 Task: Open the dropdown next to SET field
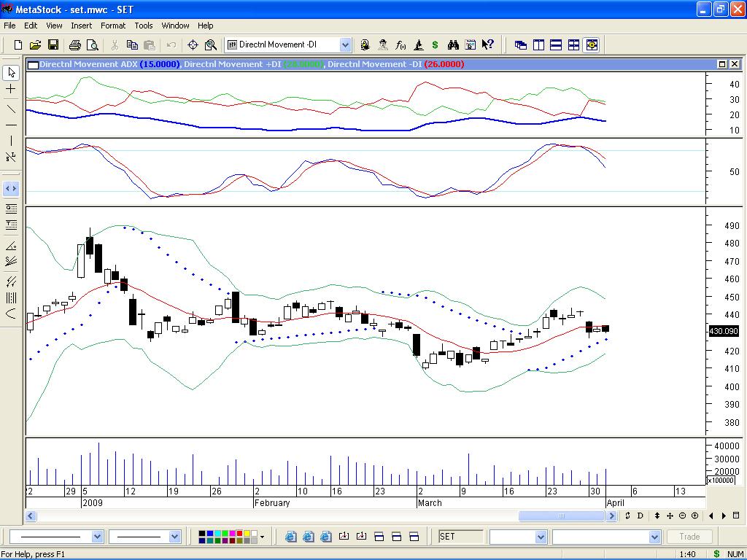point(541,537)
